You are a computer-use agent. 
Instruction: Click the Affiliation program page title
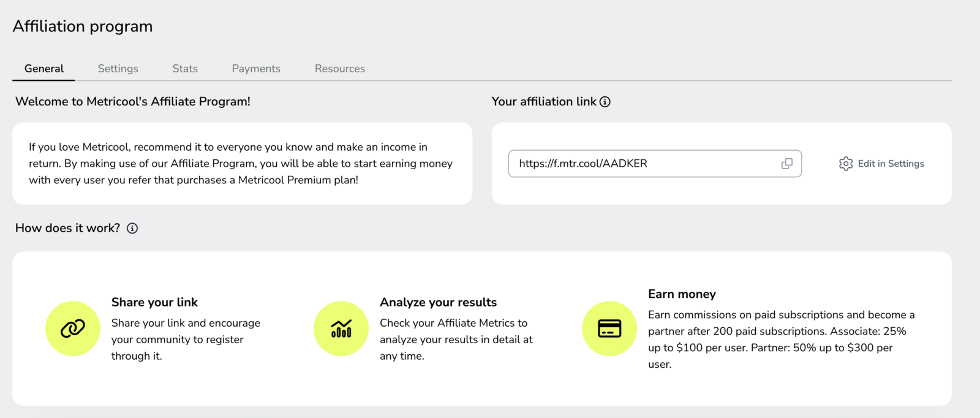pyautogui.click(x=83, y=26)
